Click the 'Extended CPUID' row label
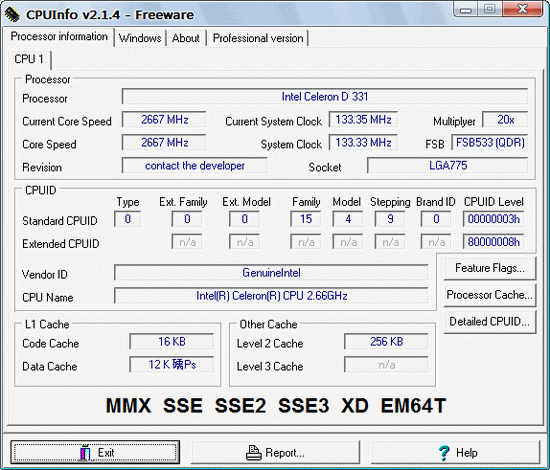Screen dimensions: 550x470 [x=60, y=244]
